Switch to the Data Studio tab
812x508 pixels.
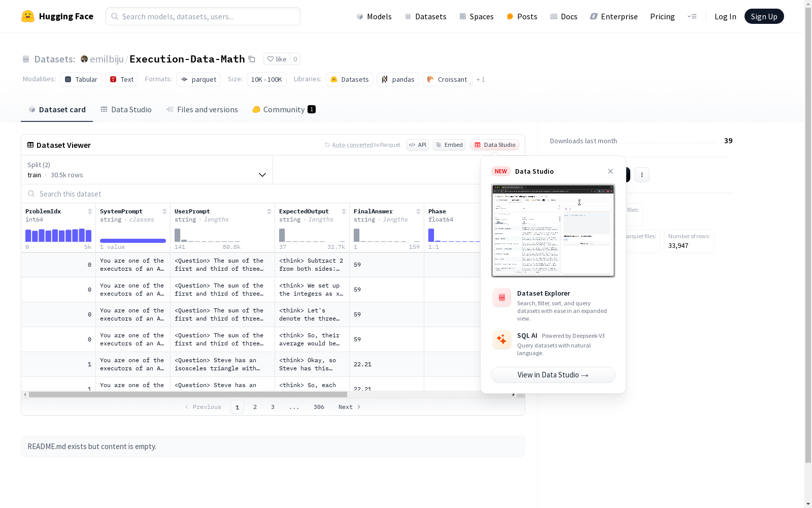click(126, 110)
